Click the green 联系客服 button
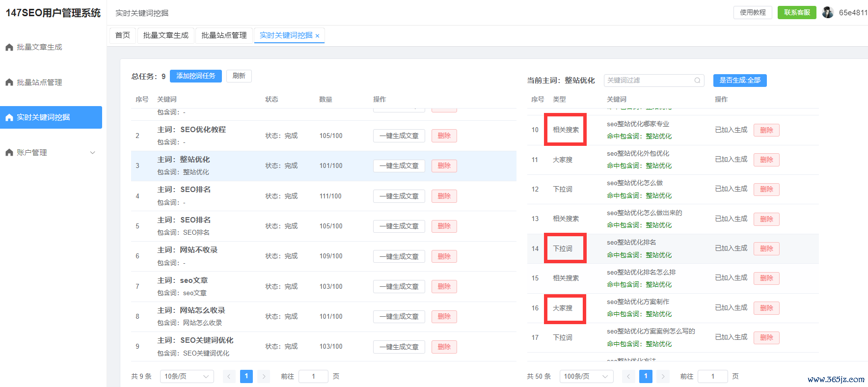868x387 pixels. 797,12
